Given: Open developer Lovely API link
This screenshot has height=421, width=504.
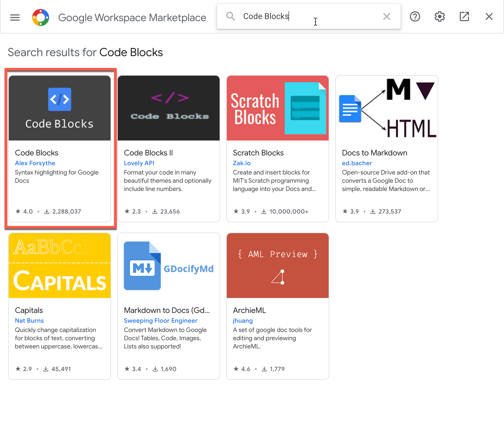Looking at the screenshot, I should pyautogui.click(x=139, y=163).
